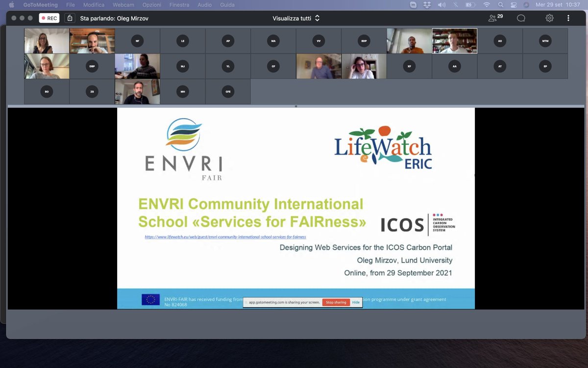Open Spotlight search magnifier
588x368 pixels.
coord(500,5)
